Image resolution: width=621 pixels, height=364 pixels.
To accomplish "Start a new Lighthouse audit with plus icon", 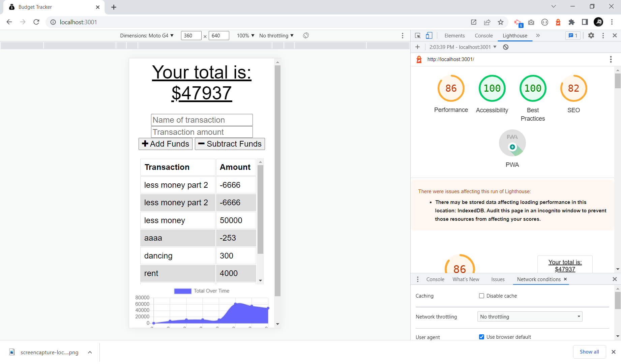I will [418, 47].
